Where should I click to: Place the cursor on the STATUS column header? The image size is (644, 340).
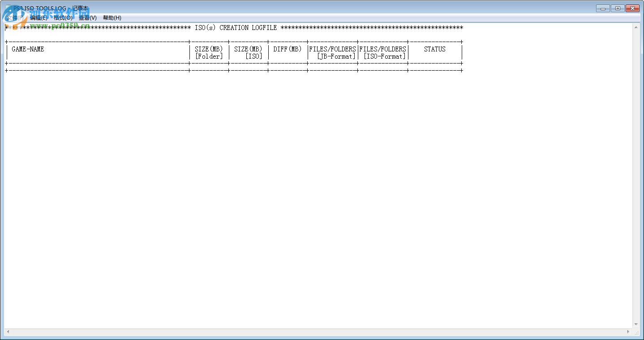pyautogui.click(x=434, y=49)
